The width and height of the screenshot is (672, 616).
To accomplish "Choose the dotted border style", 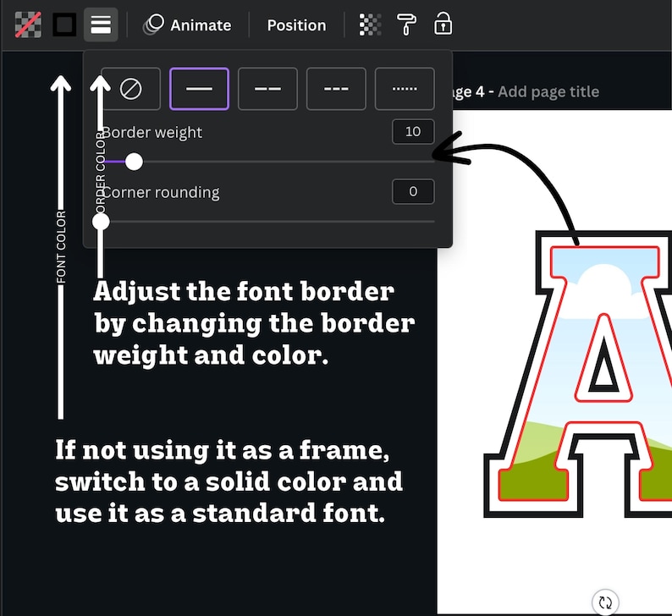I will point(405,89).
